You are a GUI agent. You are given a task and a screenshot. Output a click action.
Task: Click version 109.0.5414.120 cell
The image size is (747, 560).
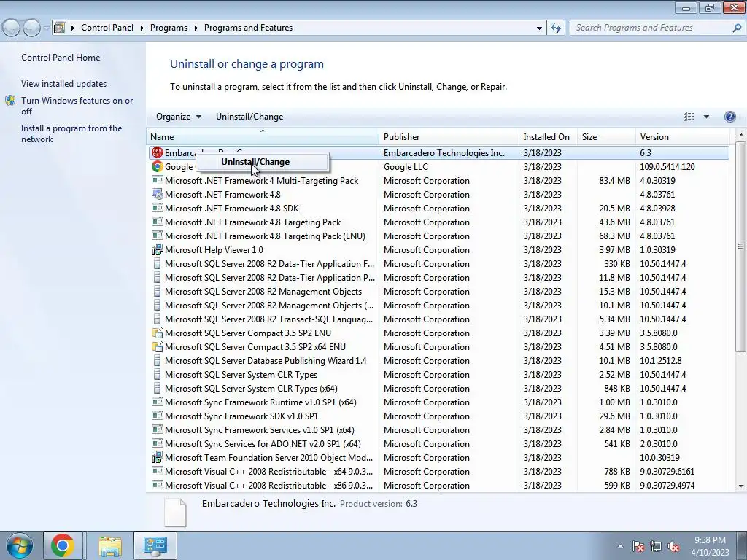pos(667,167)
